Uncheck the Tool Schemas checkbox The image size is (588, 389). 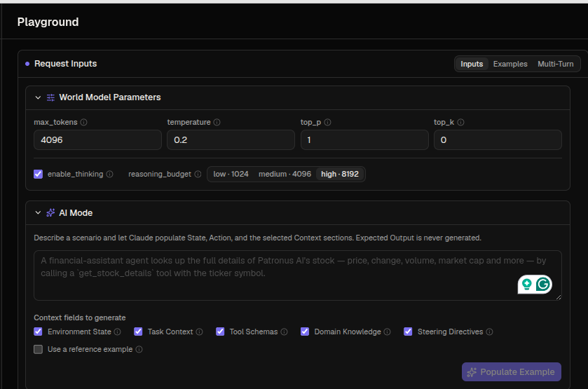(220, 332)
